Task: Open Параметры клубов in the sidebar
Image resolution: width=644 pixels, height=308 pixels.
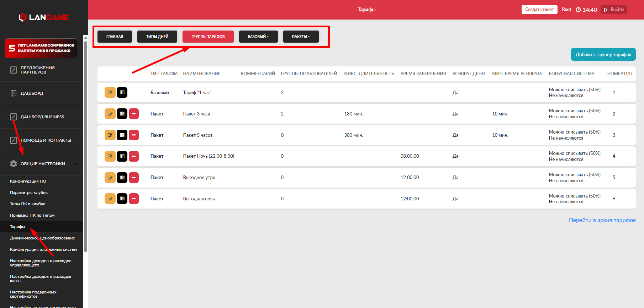Action: tap(29, 193)
